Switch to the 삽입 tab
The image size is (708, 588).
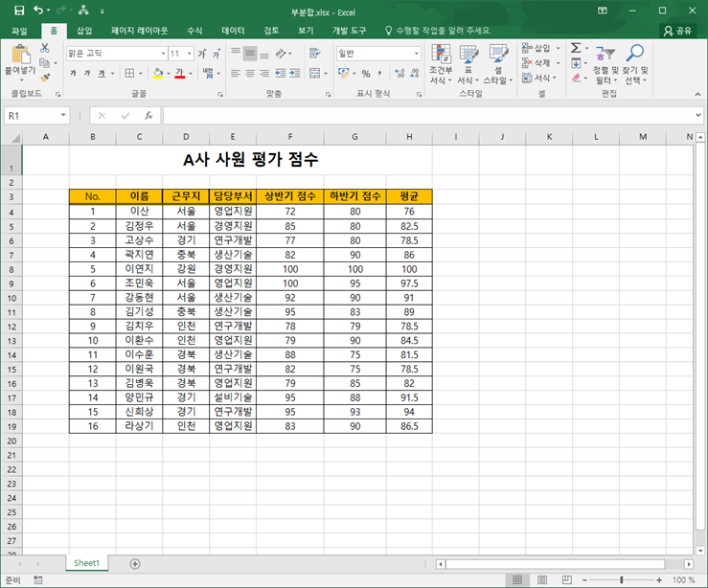pyautogui.click(x=84, y=31)
